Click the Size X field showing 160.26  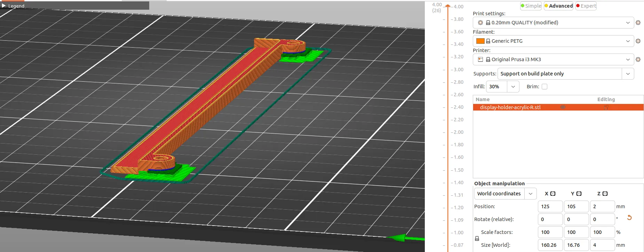tap(550, 245)
